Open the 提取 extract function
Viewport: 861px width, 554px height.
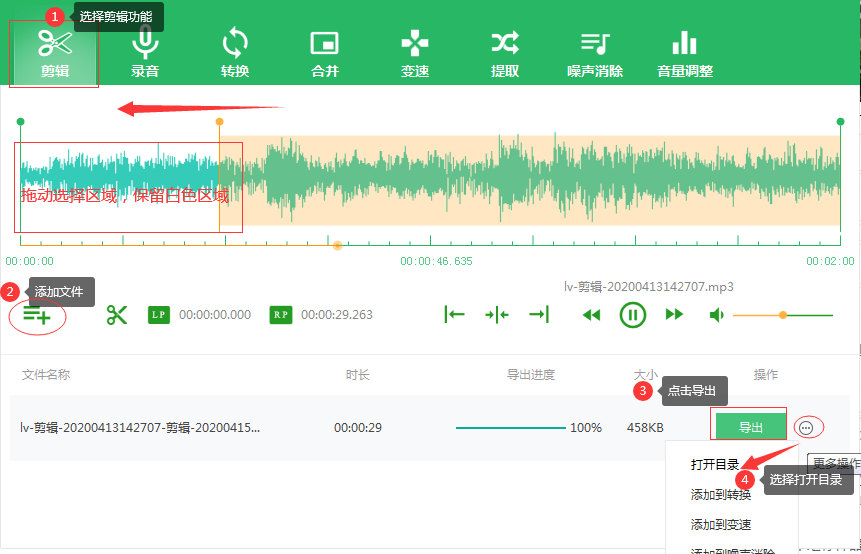coord(505,53)
